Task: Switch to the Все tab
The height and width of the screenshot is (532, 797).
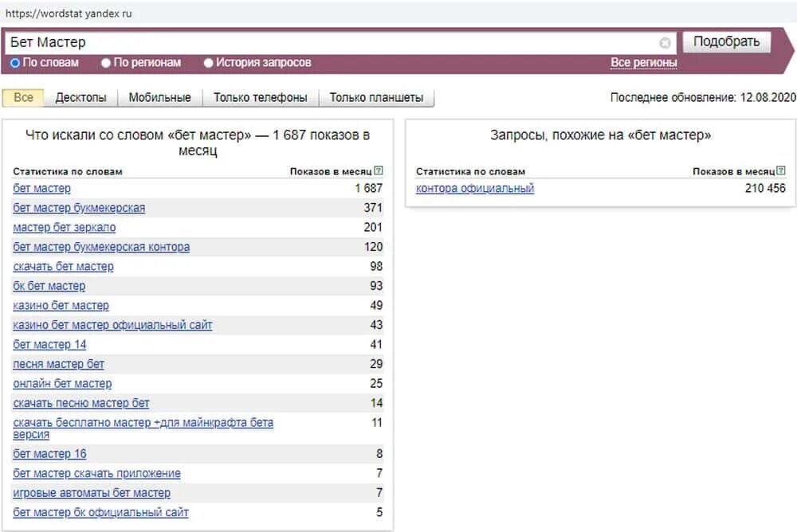Action: (x=23, y=97)
